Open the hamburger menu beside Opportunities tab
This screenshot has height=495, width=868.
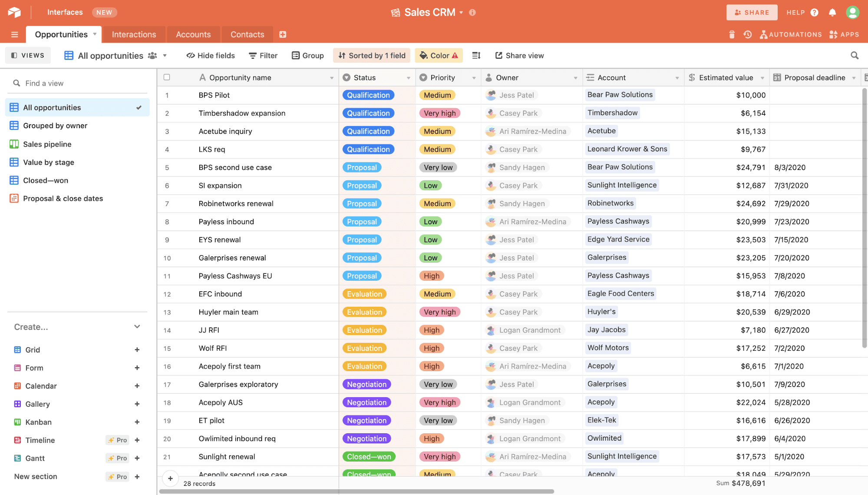14,34
